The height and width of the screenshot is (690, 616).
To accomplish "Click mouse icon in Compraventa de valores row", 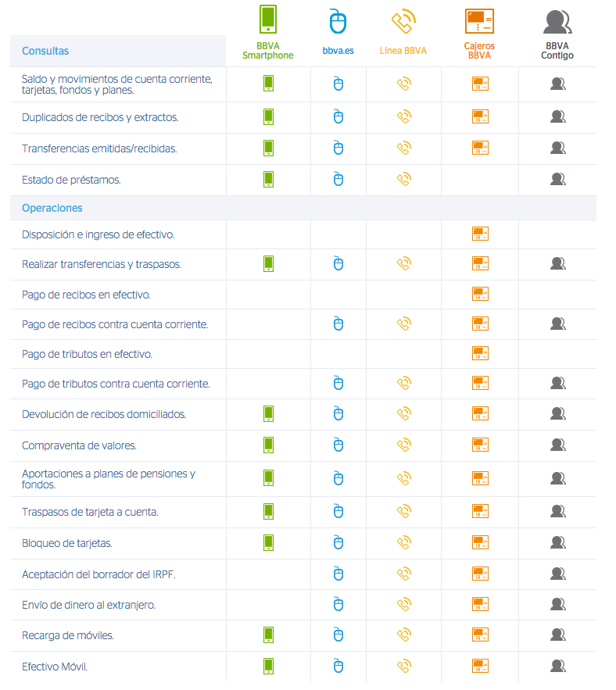I will tap(338, 445).
